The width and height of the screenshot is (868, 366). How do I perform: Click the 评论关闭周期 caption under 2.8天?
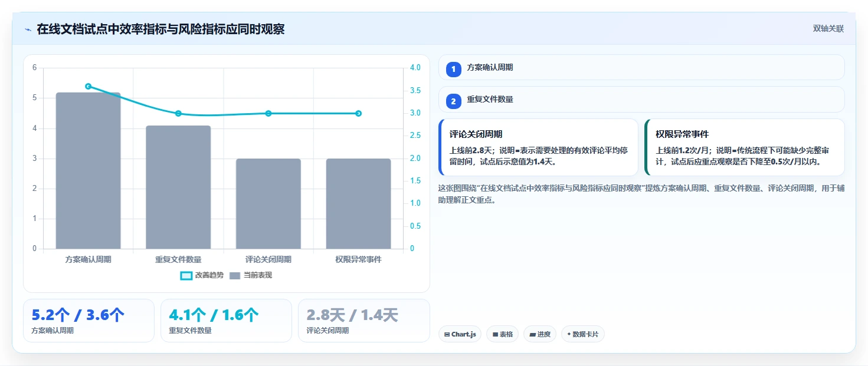pos(327,331)
